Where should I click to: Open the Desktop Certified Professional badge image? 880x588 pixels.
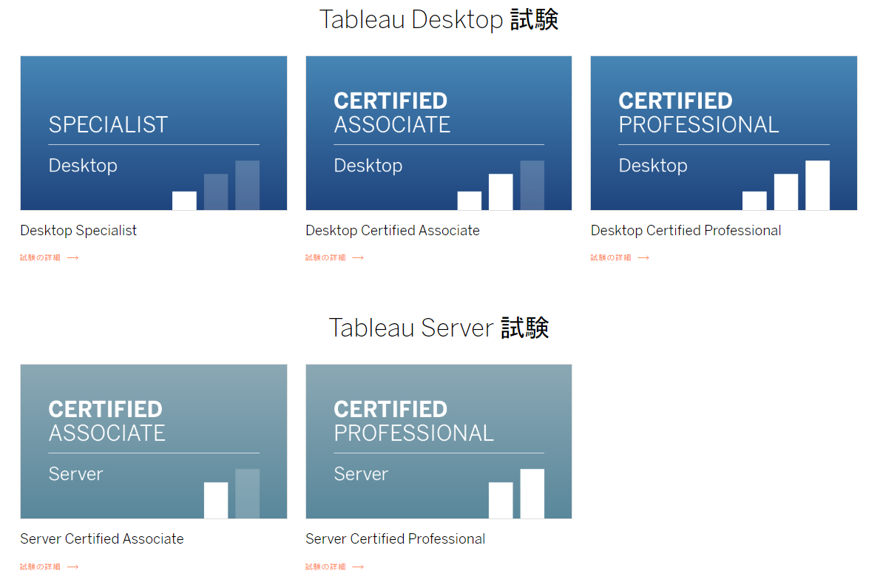[x=724, y=133]
